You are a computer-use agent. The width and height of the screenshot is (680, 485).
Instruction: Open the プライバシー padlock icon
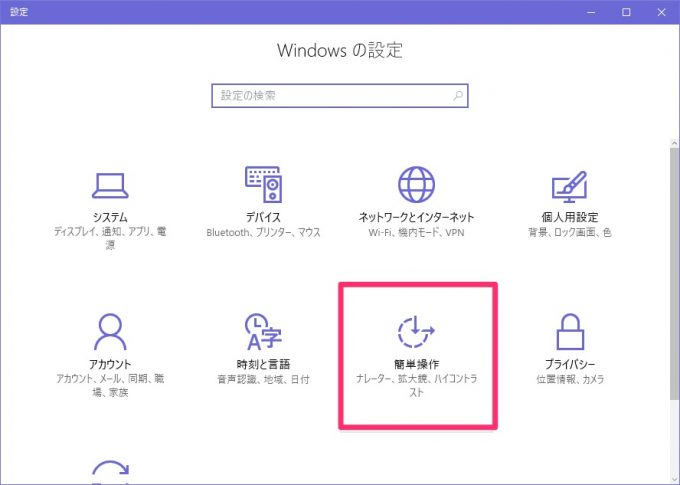pos(570,332)
